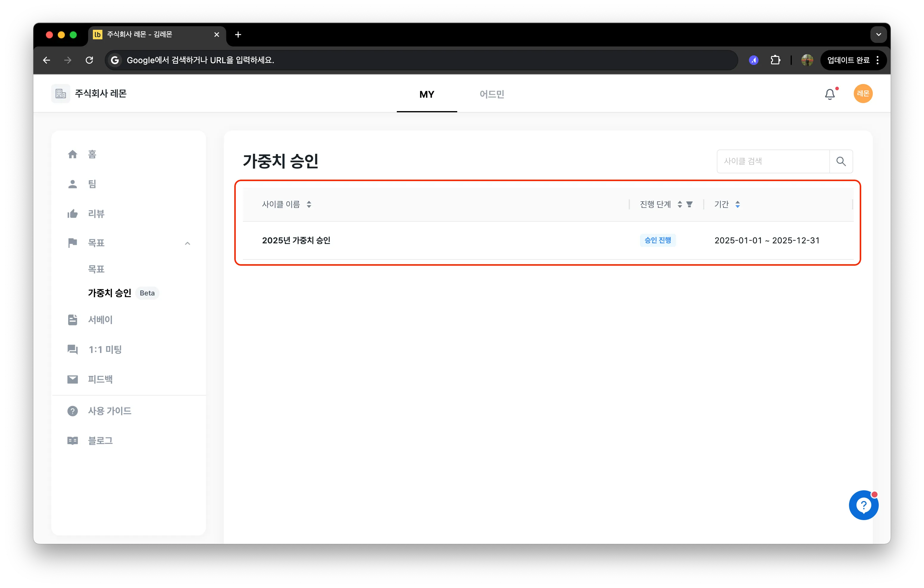Click the document icon beside 서베이
This screenshot has height=588, width=924.
click(73, 320)
